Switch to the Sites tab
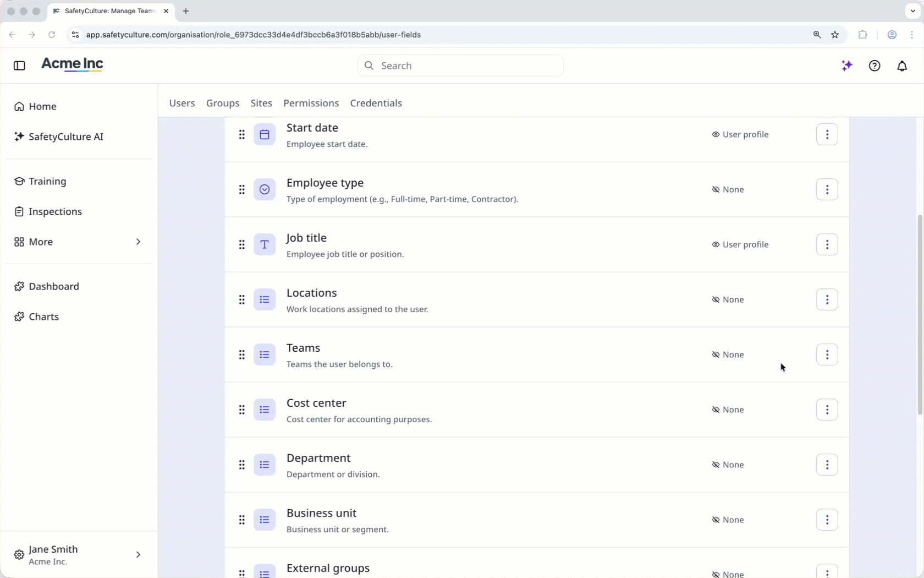 pos(261,103)
